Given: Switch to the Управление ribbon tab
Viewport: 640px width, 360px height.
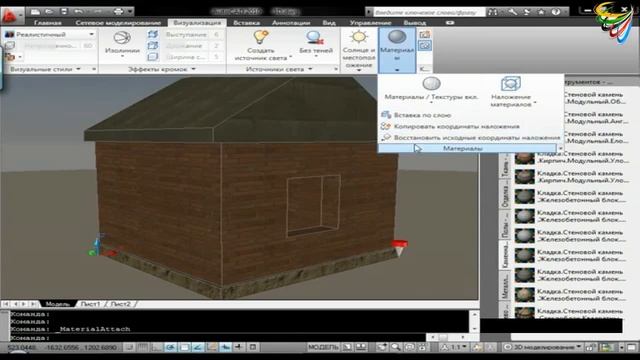Looking at the screenshot, I should point(370,23).
